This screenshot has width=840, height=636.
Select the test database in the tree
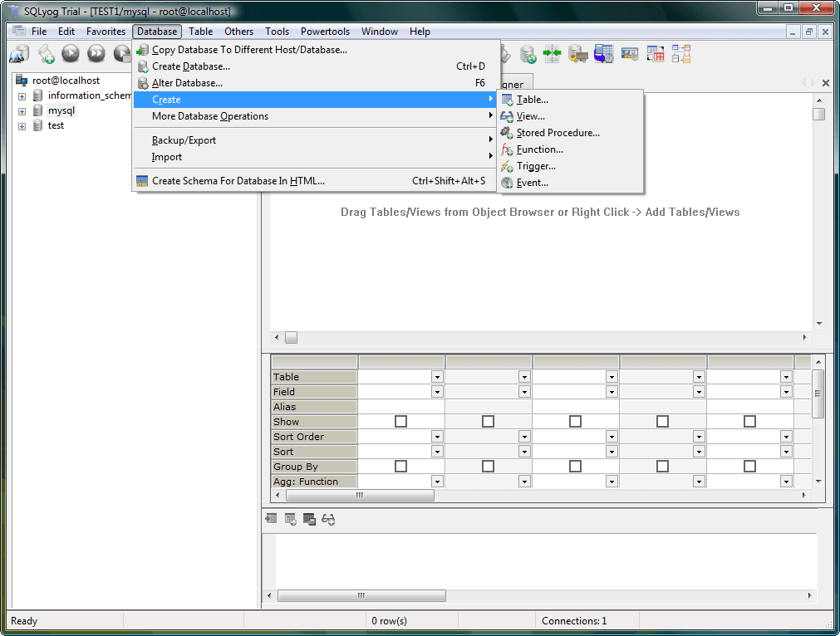[x=56, y=125]
